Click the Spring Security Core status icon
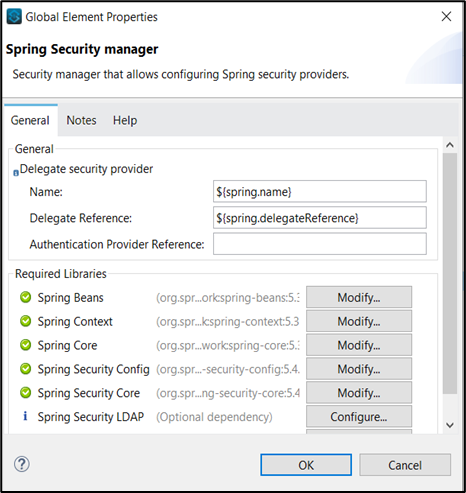 (x=25, y=393)
